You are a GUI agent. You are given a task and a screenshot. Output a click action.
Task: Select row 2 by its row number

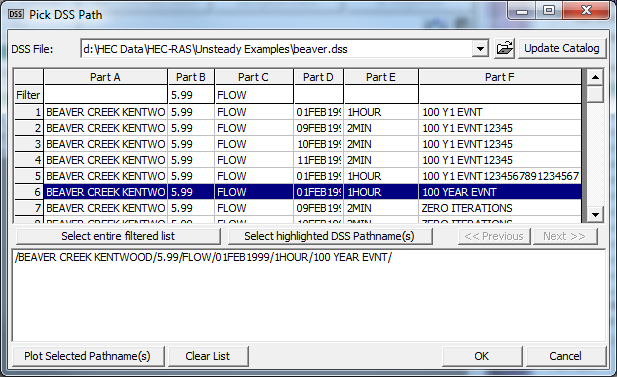(29, 128)
